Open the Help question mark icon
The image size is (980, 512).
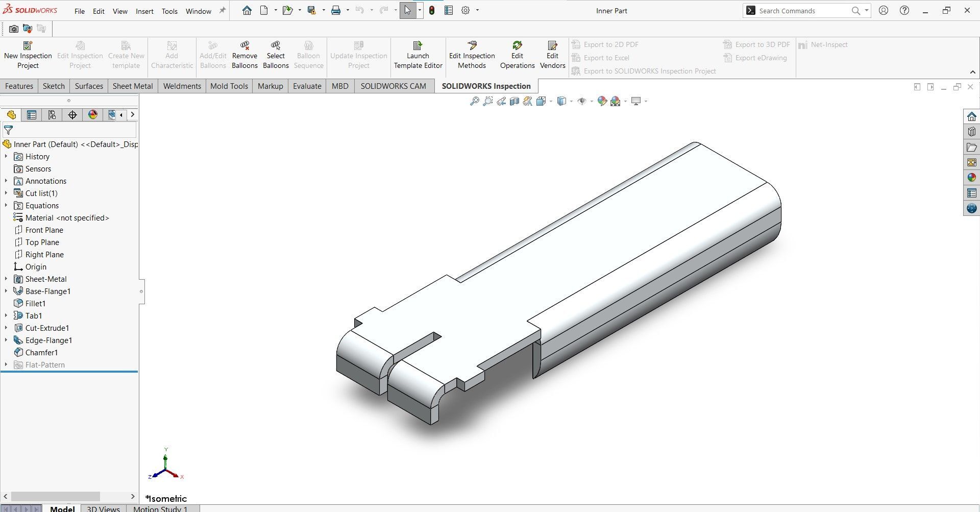[x=904, y=10]
